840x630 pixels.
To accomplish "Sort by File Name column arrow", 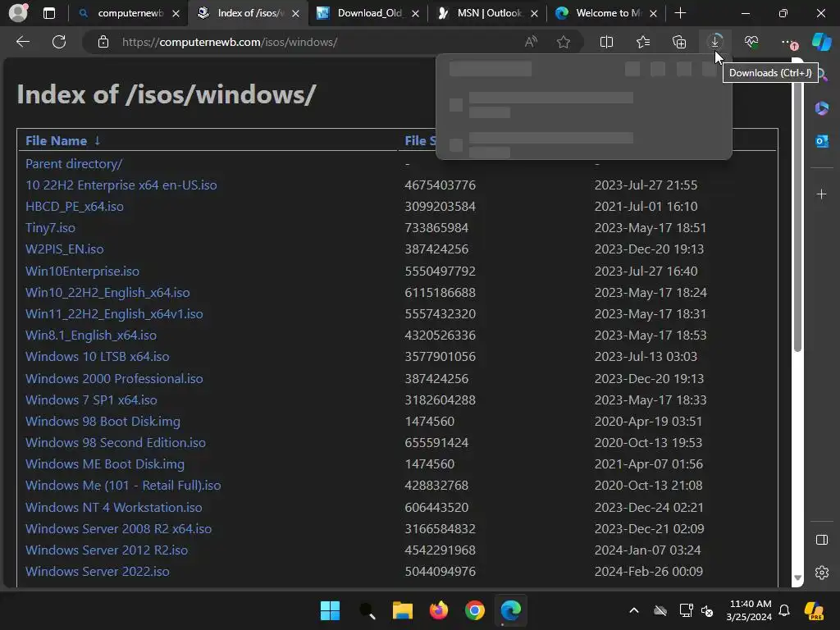I will tap(97, 140).
